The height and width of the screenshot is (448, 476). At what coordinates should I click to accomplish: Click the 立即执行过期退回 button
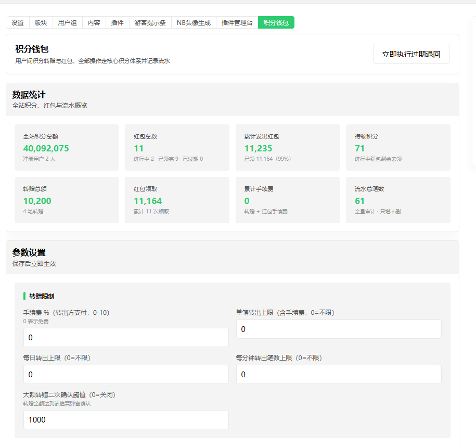click(x=411, y=54)
